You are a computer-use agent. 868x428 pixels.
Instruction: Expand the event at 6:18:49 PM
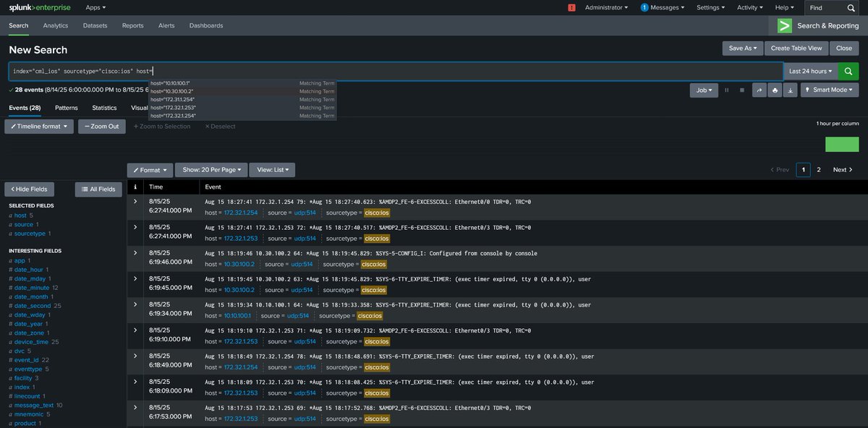(135, 356)
